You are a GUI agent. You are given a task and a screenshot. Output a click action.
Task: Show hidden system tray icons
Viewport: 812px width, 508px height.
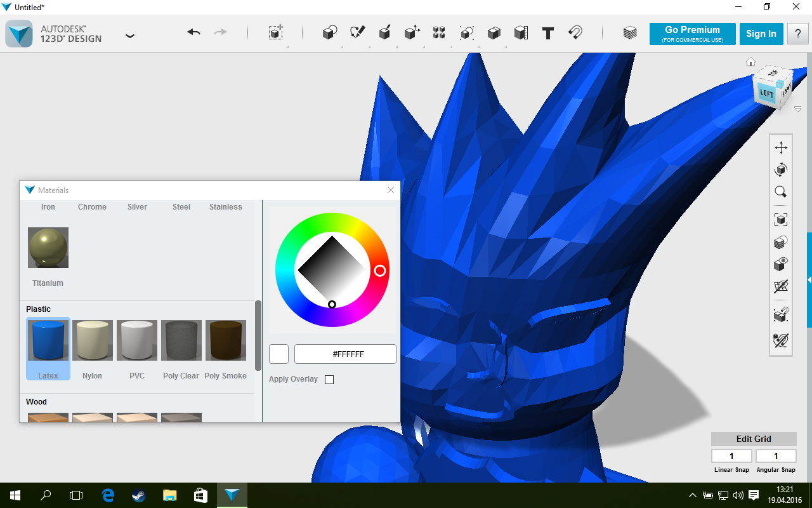(x=693, y=495)
